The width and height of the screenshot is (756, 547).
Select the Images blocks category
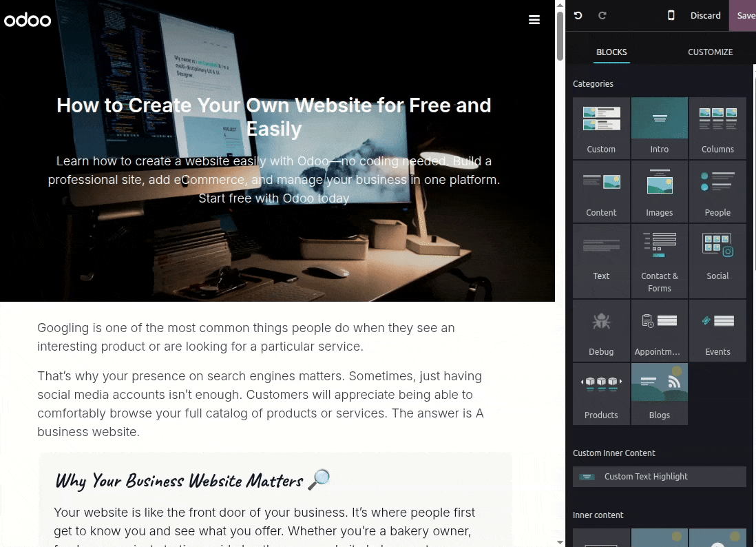point(659,192)
